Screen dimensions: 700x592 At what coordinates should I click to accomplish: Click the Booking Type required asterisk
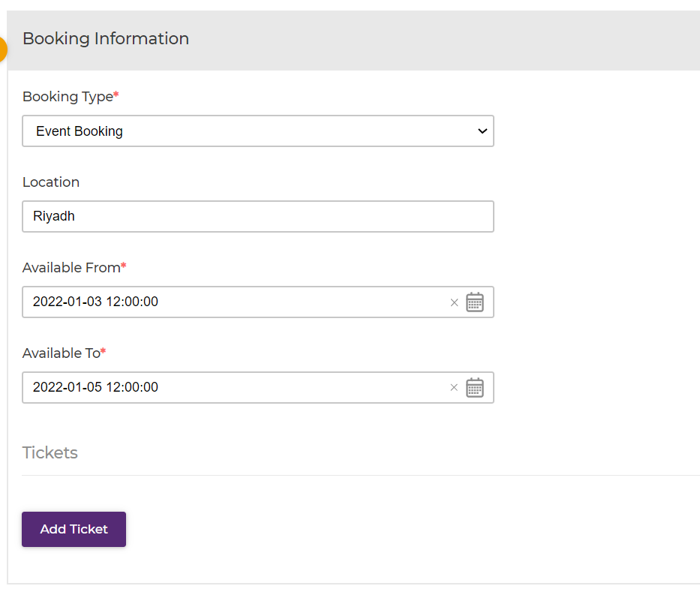click(x=116, y=95)
